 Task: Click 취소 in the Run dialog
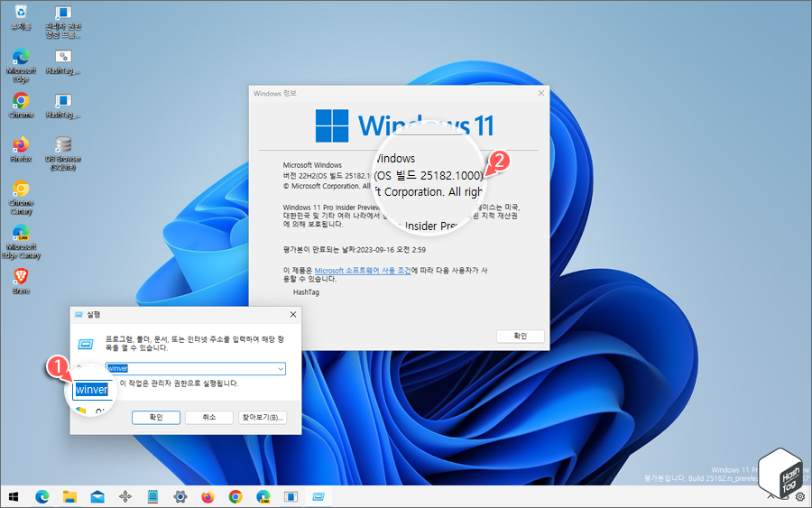[x=209, y=418]
